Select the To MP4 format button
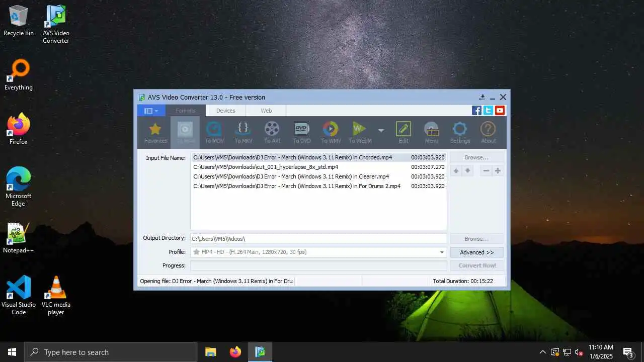This screenshot has height=362, width=644. point(185,133)
